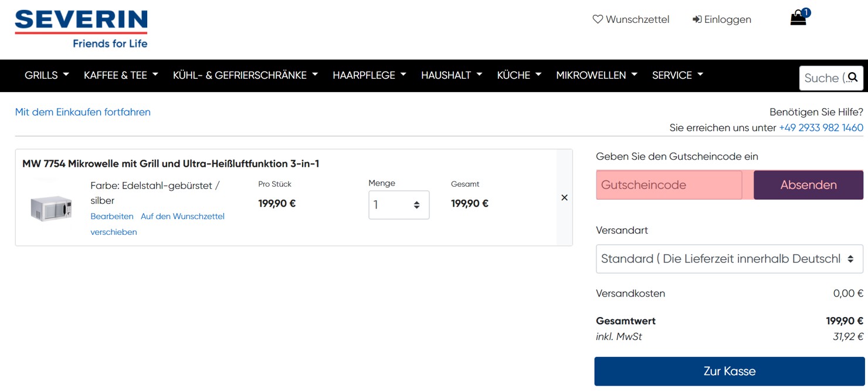
Task: Select the Pro Stück 199,90 € price
Action: pos(277,204)
